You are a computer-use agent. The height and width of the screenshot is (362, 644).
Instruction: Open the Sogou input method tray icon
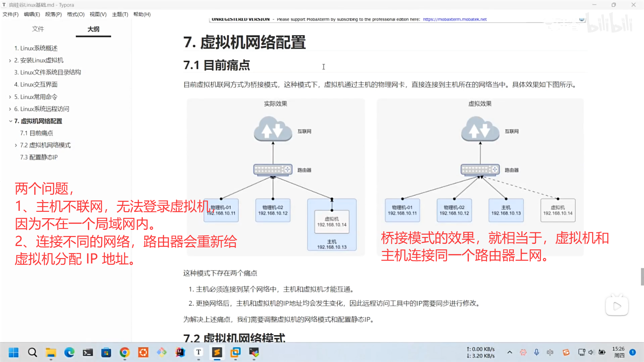pos(566,352)
